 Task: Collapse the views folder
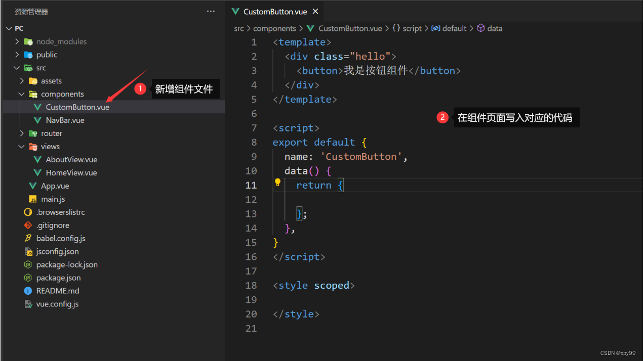point(21,146)
